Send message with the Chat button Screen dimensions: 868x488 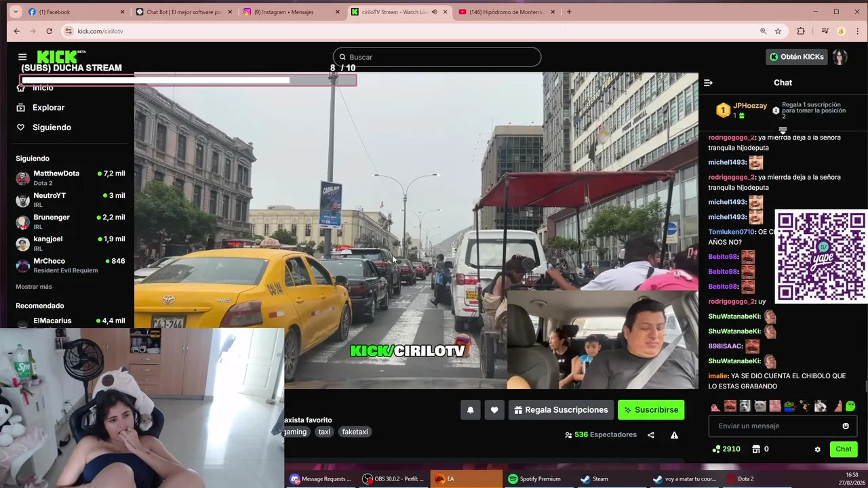tap(844, 449)
